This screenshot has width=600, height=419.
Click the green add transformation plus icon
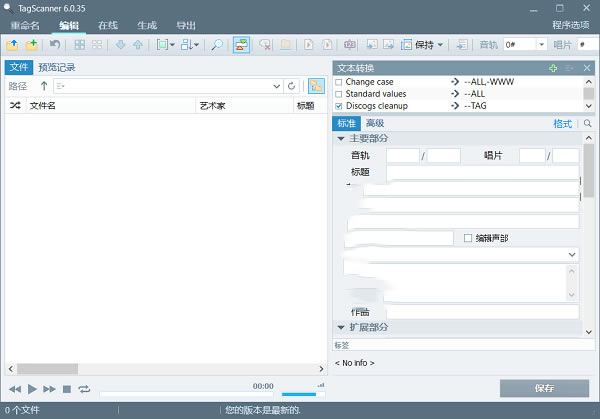553,67
